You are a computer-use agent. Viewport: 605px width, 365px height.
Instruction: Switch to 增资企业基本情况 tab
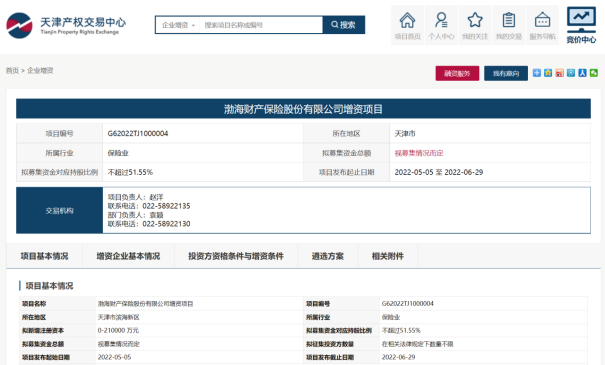(x=128, y=256)
